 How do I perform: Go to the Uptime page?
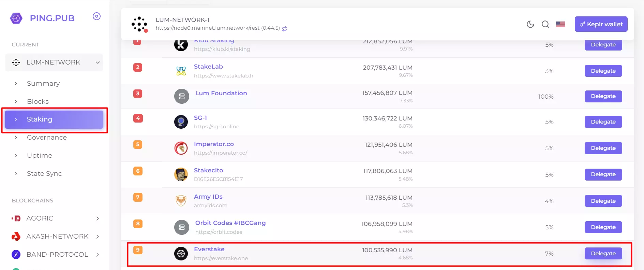click(x=40, y=155)
